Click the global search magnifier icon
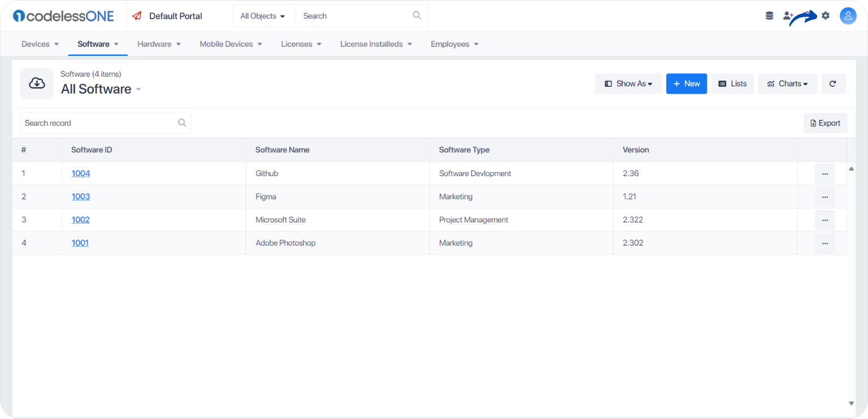868x419 pixels. pos(417,15)
